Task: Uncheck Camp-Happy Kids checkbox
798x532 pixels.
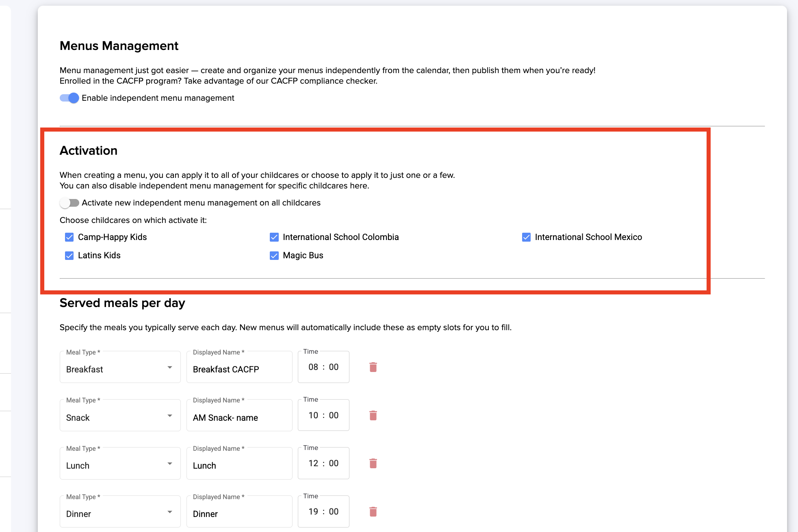Action: pyautogui.click(x=69, y=237)
